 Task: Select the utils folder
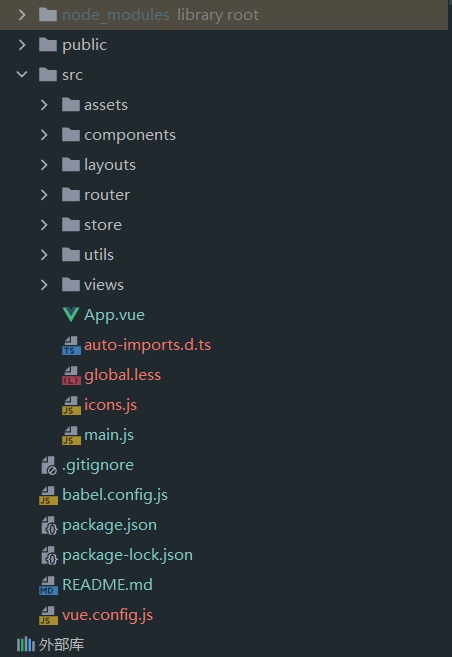point(99,255)
